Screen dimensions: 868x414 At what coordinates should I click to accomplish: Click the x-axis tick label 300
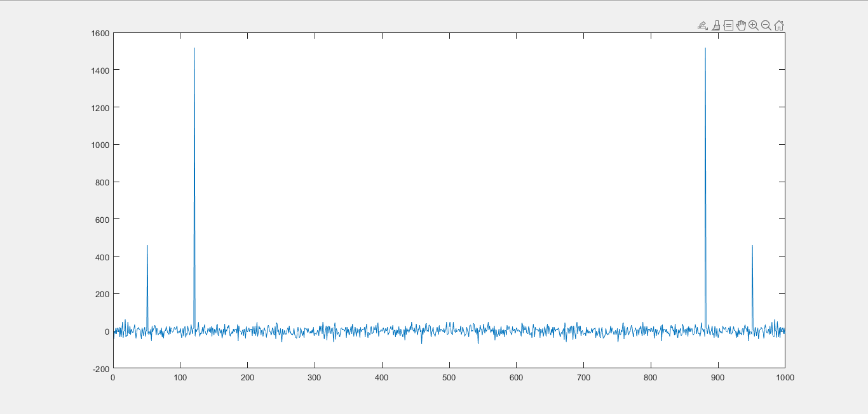pyautogui.click(x=315, y=377)
